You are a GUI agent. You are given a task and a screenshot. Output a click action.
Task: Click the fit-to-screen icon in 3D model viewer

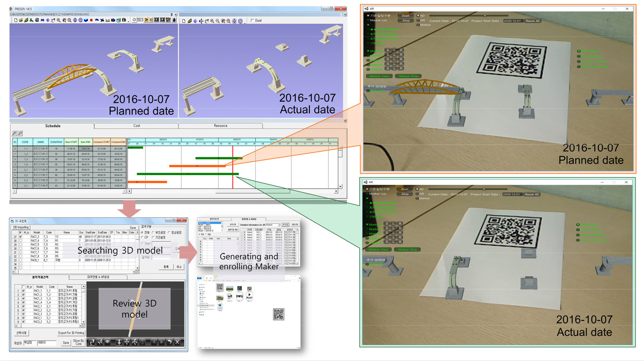pos(177,342)
